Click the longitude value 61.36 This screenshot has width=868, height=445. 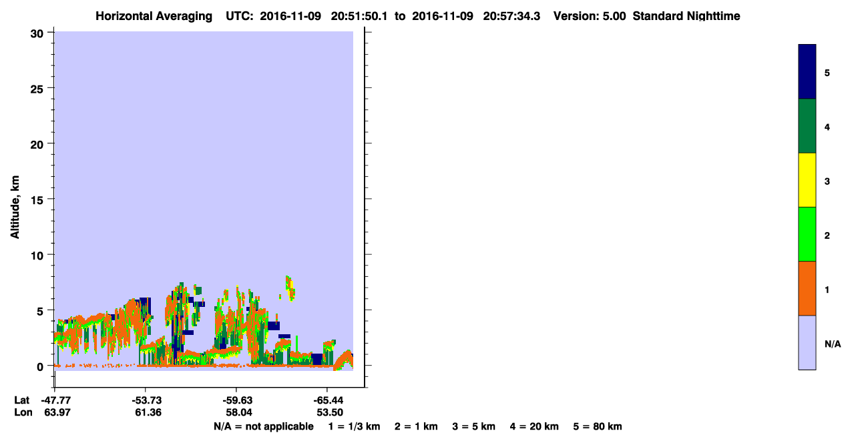(148, 413)
